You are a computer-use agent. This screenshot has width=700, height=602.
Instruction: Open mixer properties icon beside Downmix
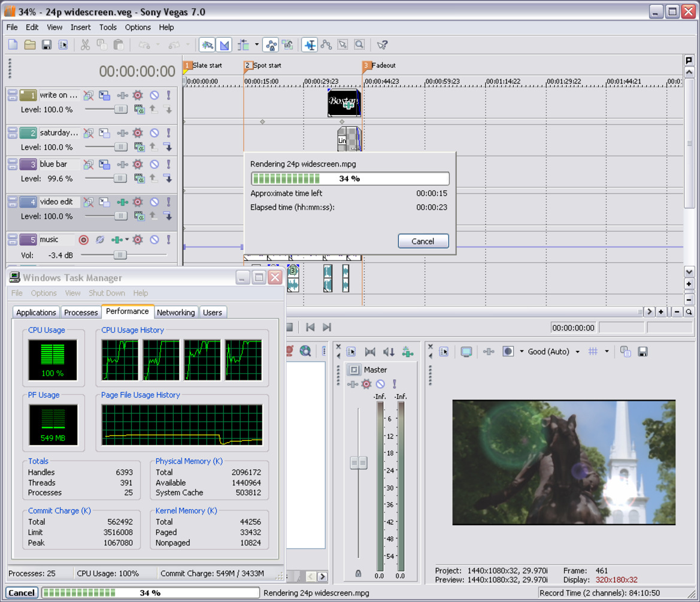pyautogui.click(x=351, y=352)
